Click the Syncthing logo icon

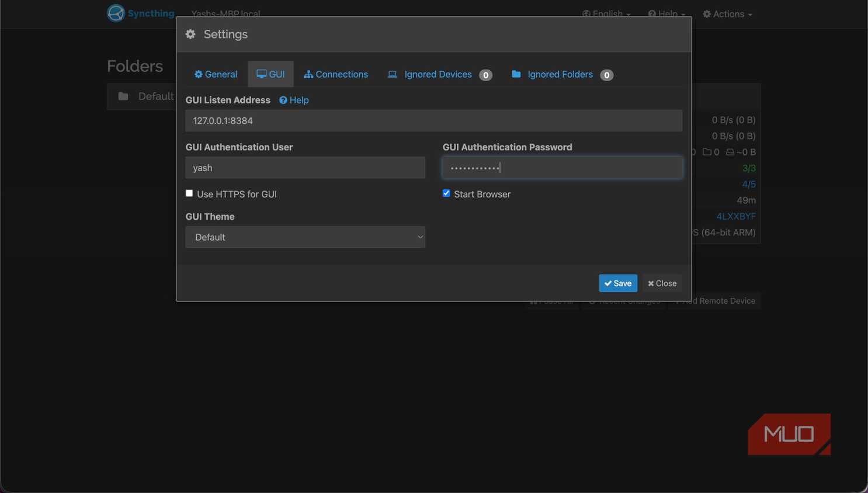pyautogui.click(x=116, y=13)
